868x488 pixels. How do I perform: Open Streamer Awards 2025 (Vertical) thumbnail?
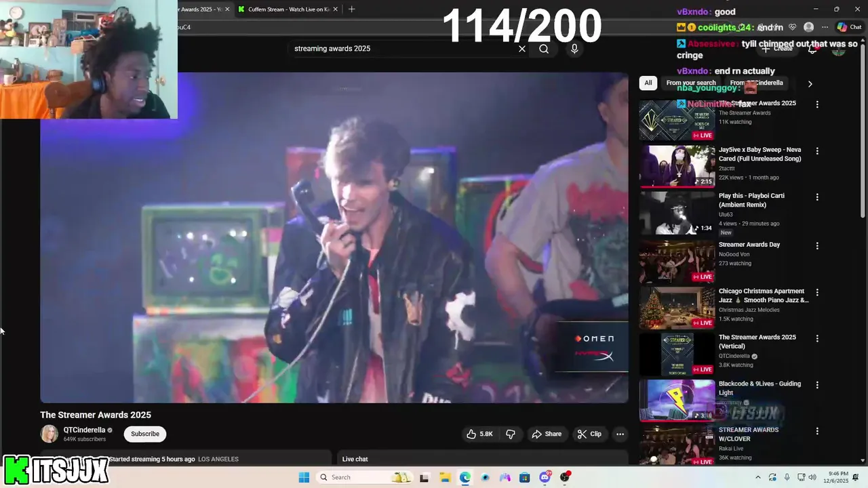coord(677,354)
